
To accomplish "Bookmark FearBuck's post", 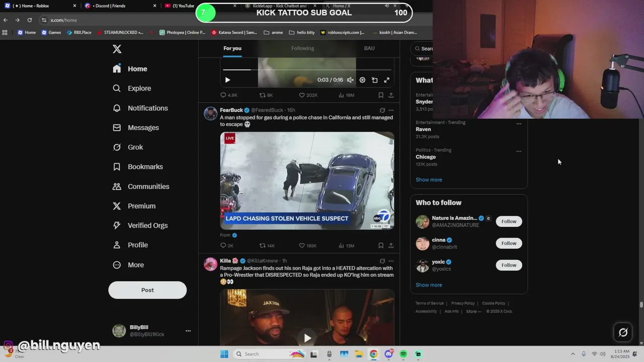I will [381, 245].
